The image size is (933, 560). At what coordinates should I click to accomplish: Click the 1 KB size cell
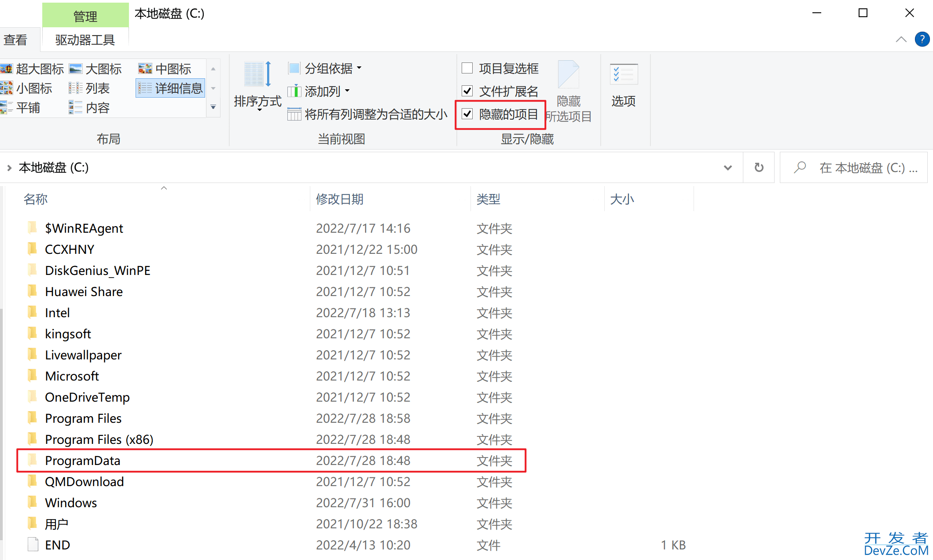point(673,545)
